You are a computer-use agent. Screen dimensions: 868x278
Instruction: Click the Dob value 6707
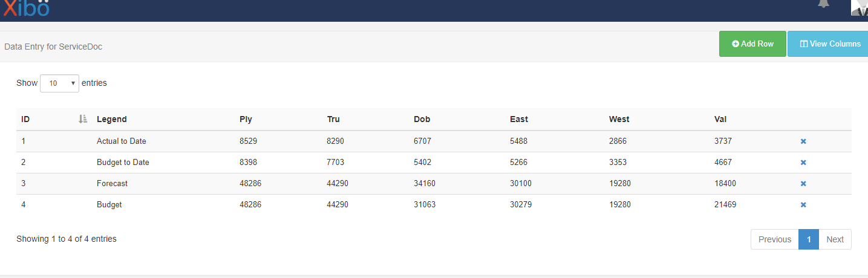[x=422, y=141]
